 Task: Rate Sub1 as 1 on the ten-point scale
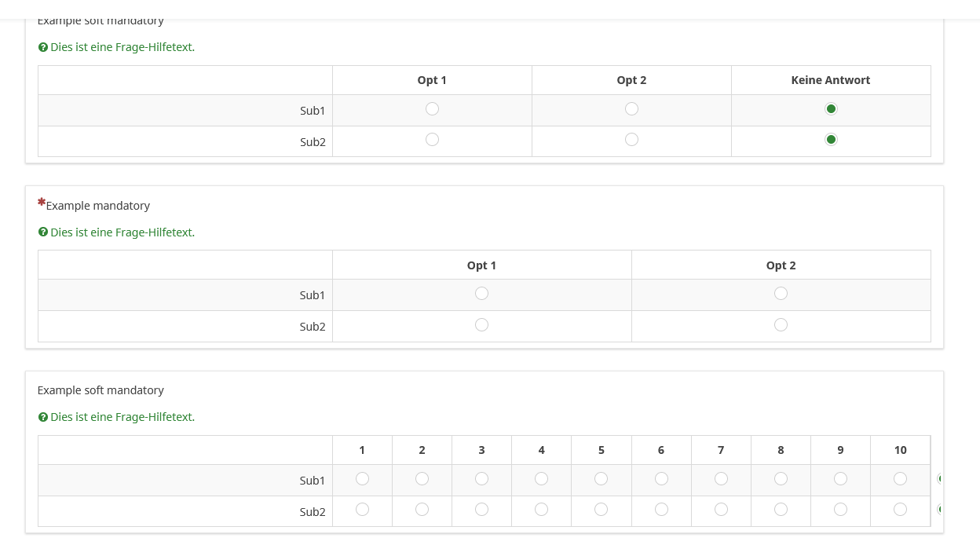click(x=362, y=479)
